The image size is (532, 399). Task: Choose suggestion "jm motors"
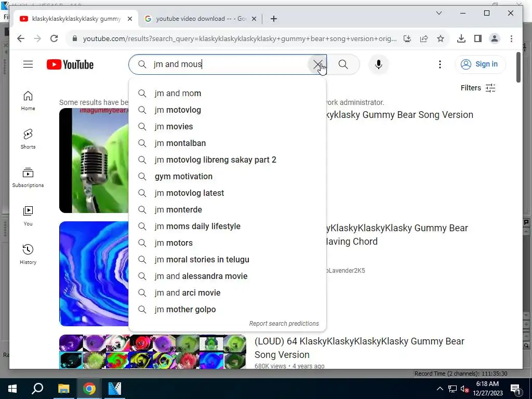point(228,243)
